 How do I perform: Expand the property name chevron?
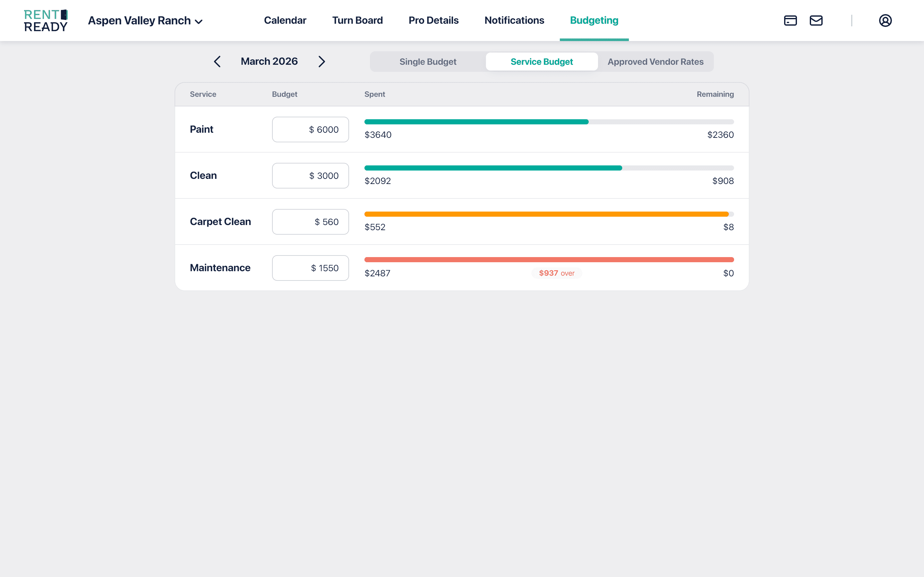tap(199, 22)
